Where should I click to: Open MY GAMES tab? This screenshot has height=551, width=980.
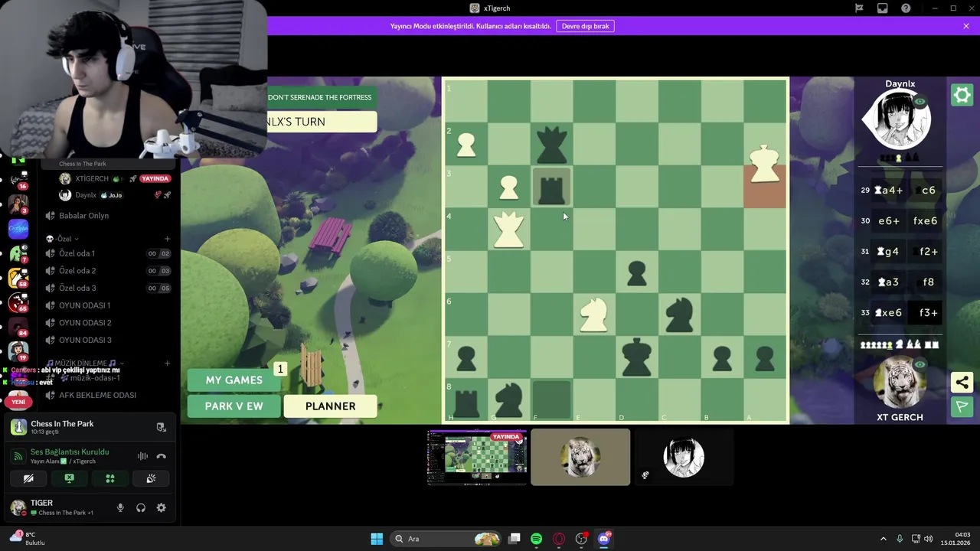click(x=234, y=380)
